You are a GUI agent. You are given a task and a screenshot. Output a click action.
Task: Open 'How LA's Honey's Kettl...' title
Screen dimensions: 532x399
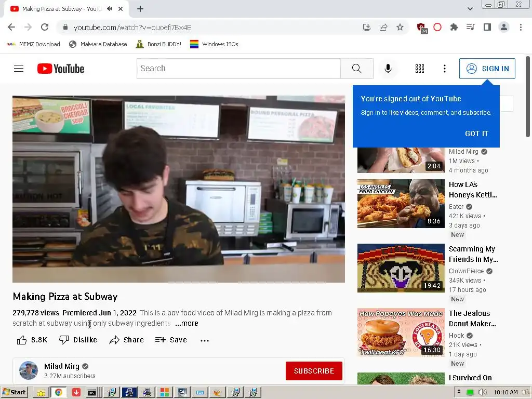pyautogui.click(x=473, y=190)
